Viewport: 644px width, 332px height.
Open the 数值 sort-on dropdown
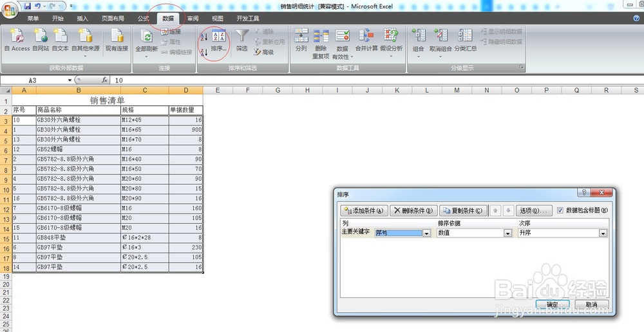tap(508, 233)
